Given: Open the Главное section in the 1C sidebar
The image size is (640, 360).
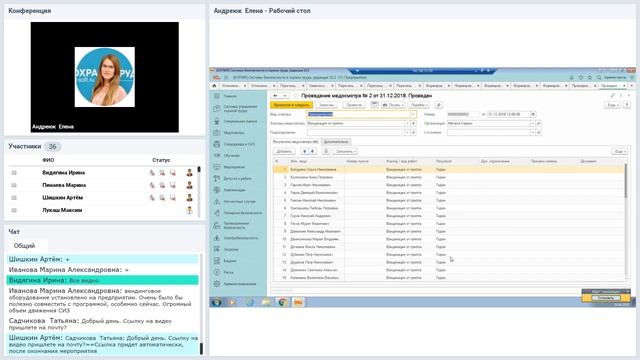Looking at the screenshot, I should (230, 96).
